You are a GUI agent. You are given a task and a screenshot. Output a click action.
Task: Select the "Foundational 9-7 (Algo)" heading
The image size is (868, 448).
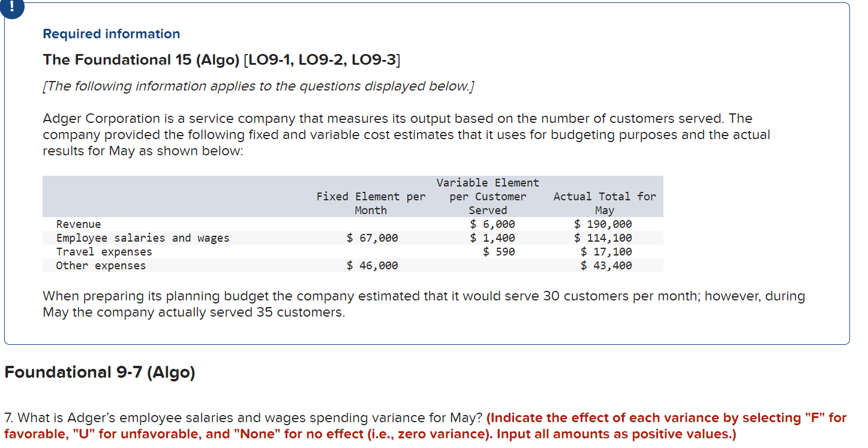100,372
